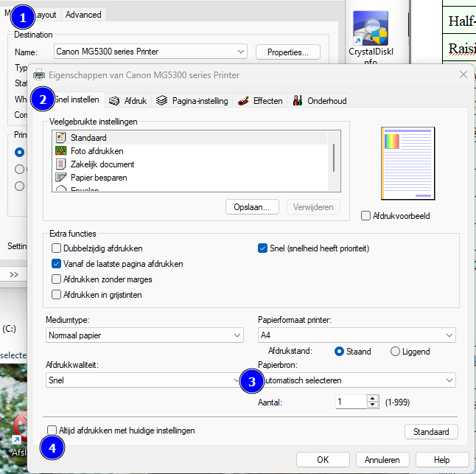
Task: Select the Standaard preset icon
Action: pyautogui.click(x=61, y=138)
